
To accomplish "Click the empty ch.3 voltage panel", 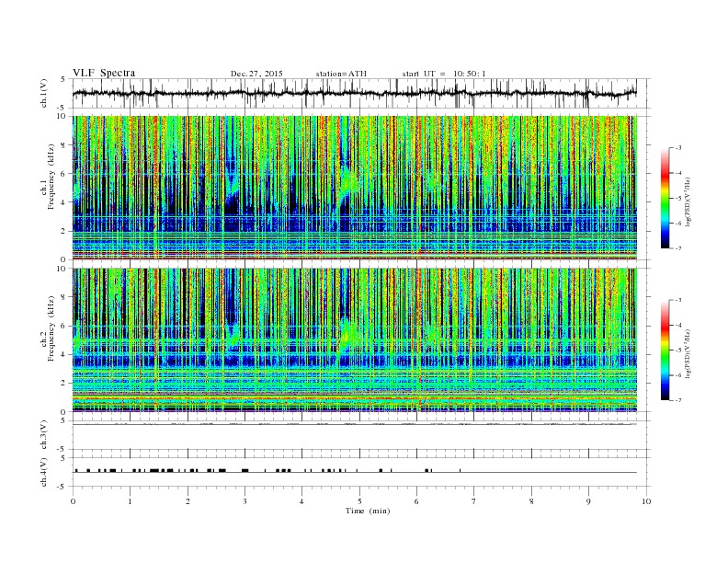I will pos(361,435).
